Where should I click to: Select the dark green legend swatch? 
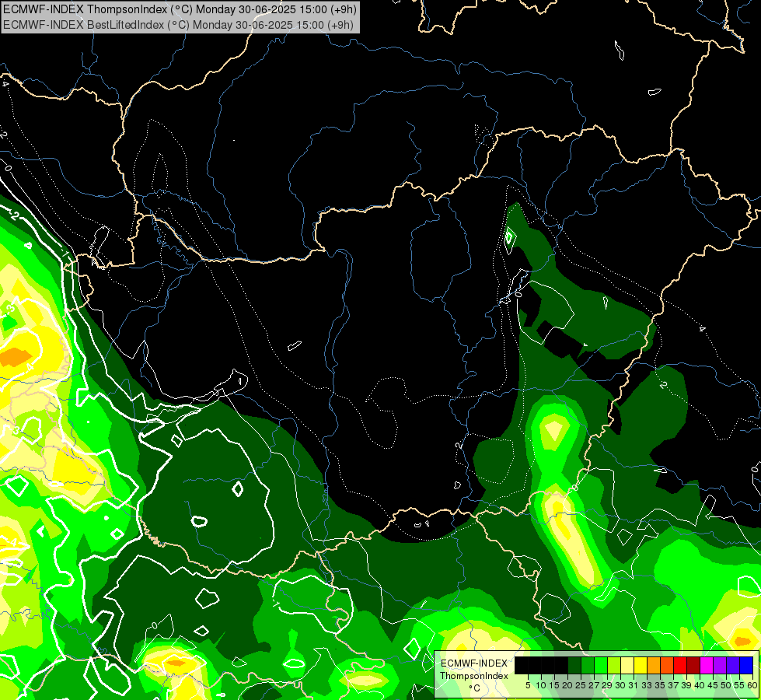(574, 665)
